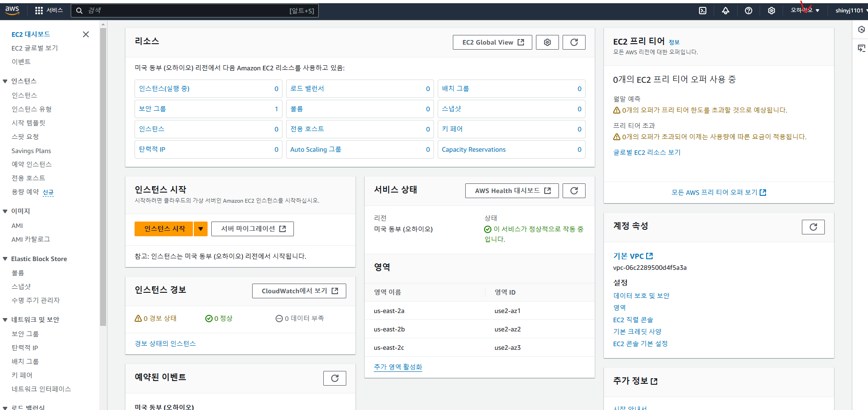This screenshot has height=410, width=868.
Task: Select Savings Plans in sidebar
Action: click(x=31, y=151)
